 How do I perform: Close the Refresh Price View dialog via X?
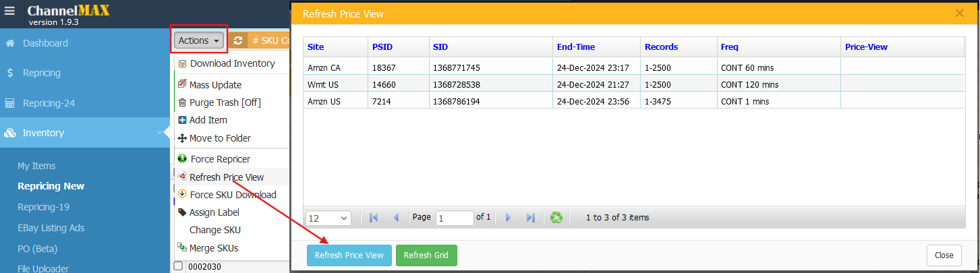click(959, 13)
